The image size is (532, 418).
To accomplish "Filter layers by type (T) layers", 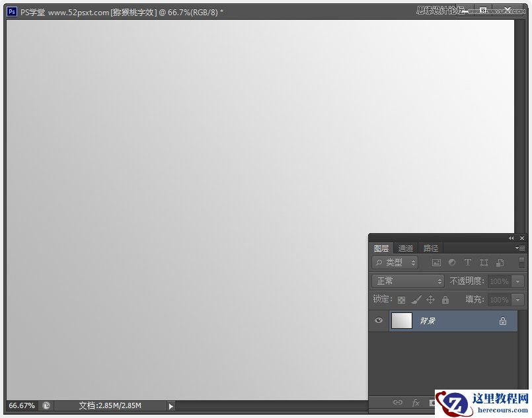I will [x=467, y=262].
